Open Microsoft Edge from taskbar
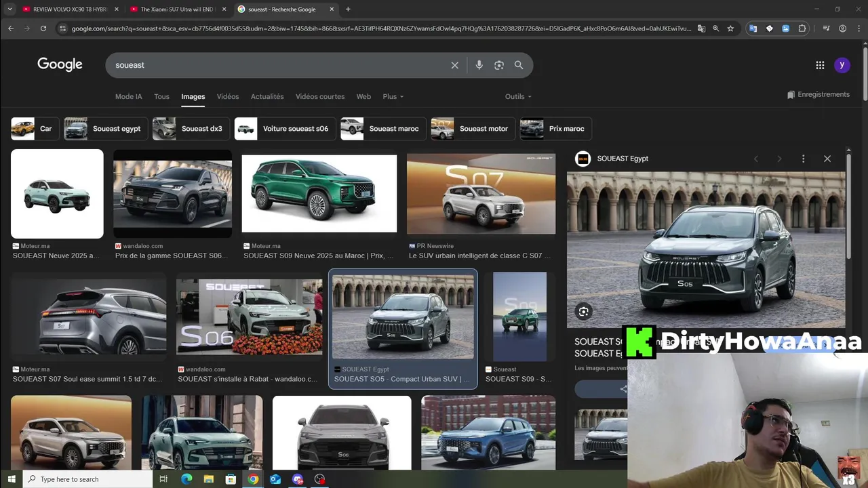Image resolution: width=868 pixels, height=488 pixels. coord(186,479)
